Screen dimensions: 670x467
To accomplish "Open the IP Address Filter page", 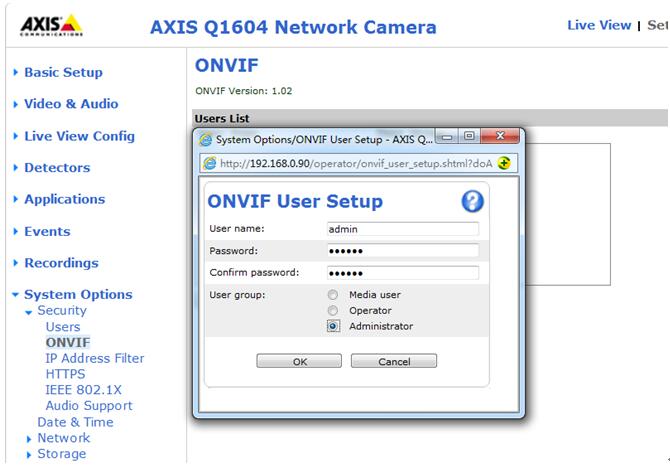I will click(94, 358).
